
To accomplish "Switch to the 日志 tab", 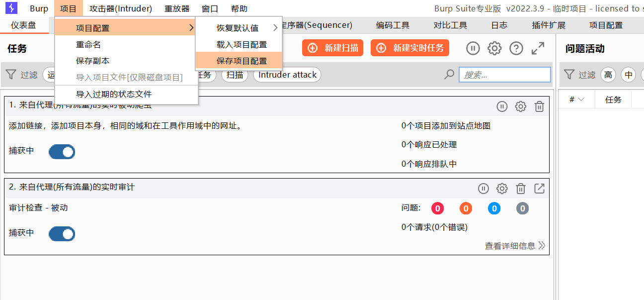I will coord(499,25).
